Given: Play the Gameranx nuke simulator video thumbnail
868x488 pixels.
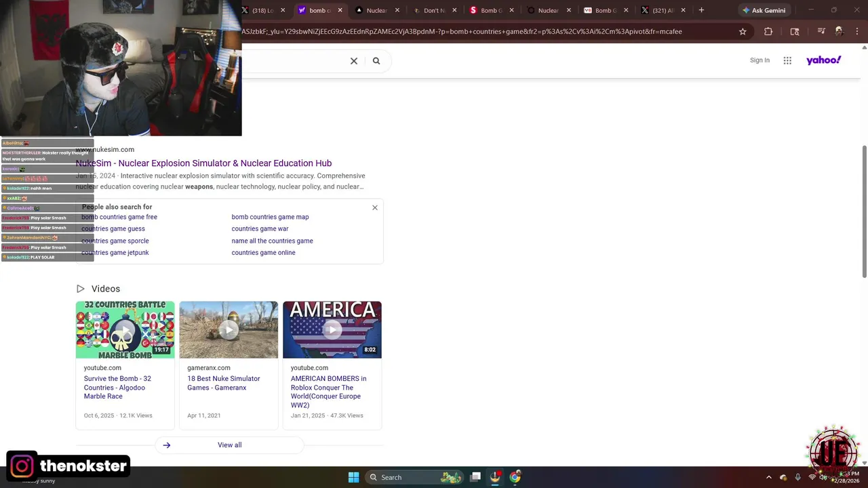Looking at the screenshot, I should pos(229,329).
